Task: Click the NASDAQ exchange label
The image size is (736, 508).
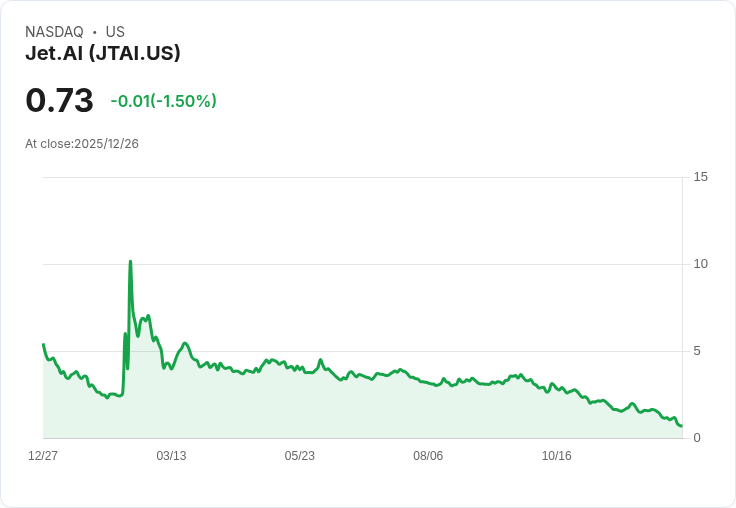Action: point(54,32)
